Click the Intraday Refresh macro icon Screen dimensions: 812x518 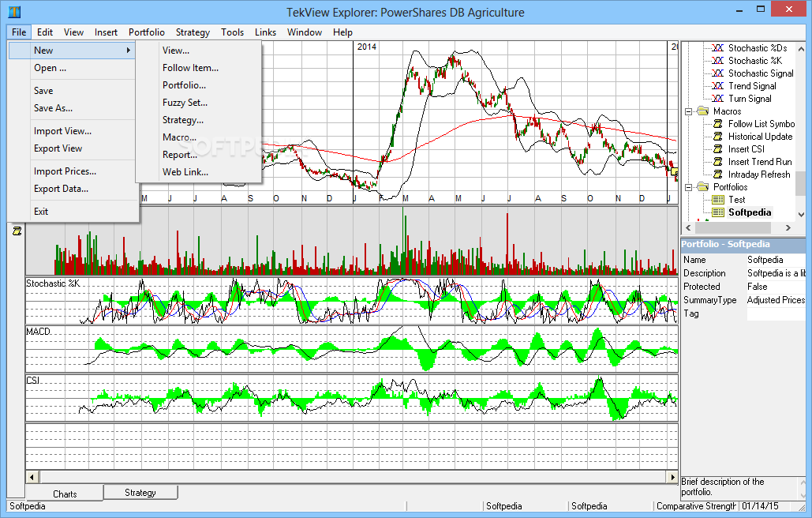(x=718, y=175)
